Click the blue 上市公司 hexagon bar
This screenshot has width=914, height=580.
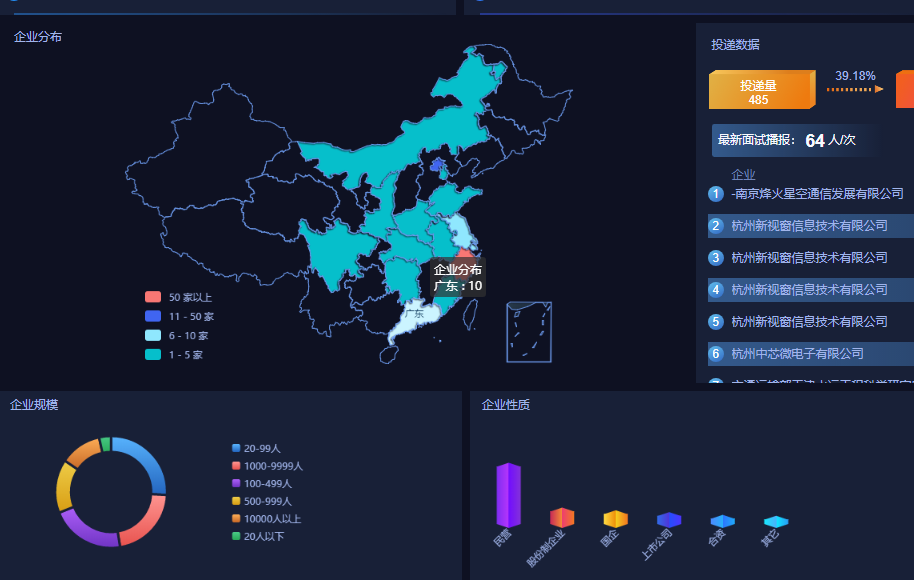coord(669,519)
